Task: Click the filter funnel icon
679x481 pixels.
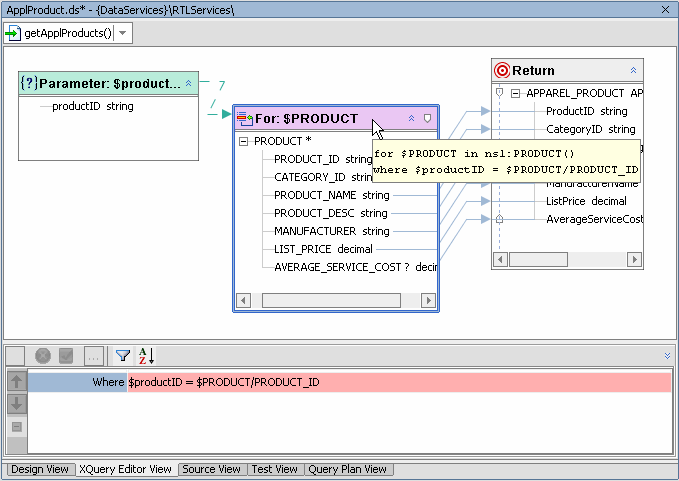Action: [x=123, y=356]
